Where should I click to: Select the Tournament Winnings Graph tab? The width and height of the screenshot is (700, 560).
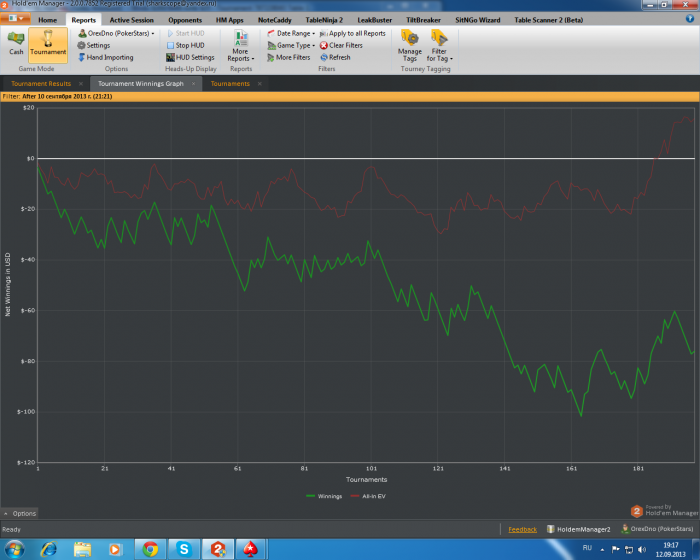pos(141,84)
